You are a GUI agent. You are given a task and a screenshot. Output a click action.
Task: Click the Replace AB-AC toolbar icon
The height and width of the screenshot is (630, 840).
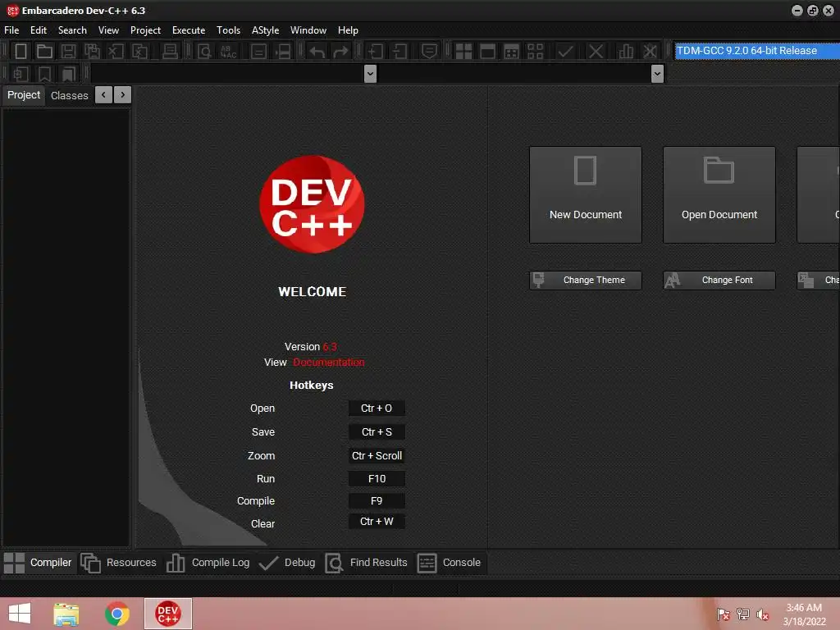[x=228, y=52]
